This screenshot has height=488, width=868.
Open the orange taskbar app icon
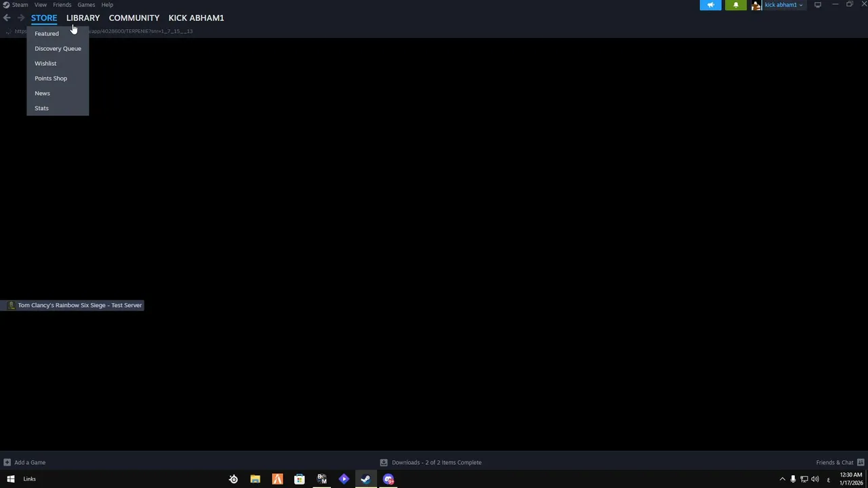pyautogui.click(x=277, y=479)
